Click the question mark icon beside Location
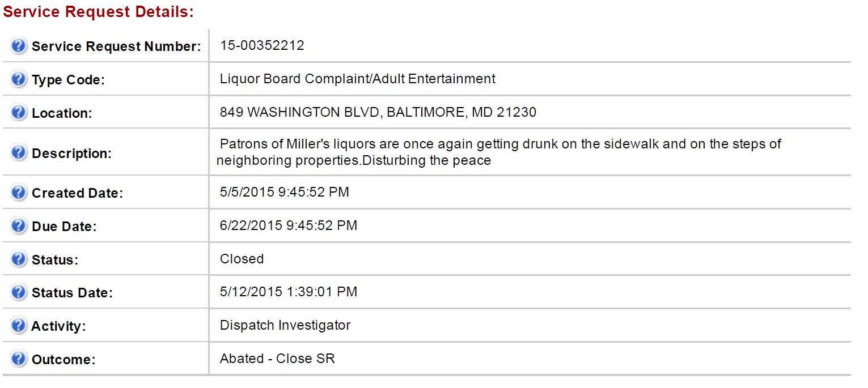The width and height of the screenshot is (868, 388). pos(19,112)
